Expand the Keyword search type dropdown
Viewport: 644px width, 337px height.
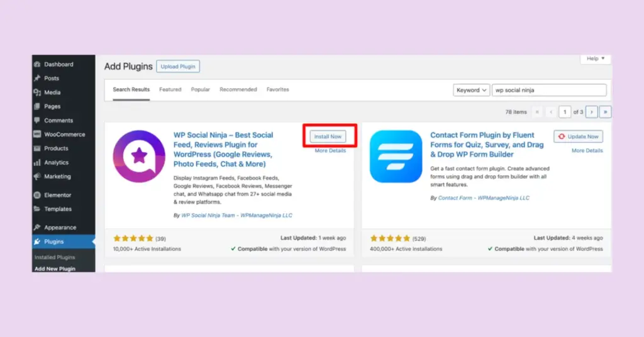[471, 90]
